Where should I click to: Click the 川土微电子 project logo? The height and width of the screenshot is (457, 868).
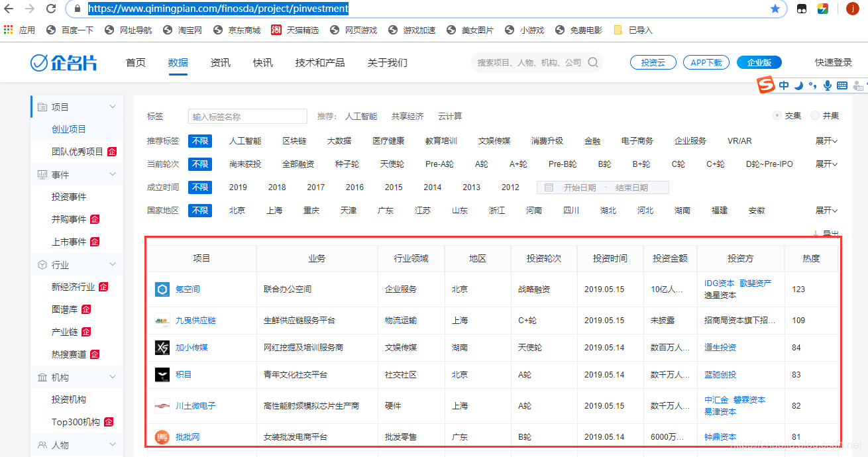(162, 406)
